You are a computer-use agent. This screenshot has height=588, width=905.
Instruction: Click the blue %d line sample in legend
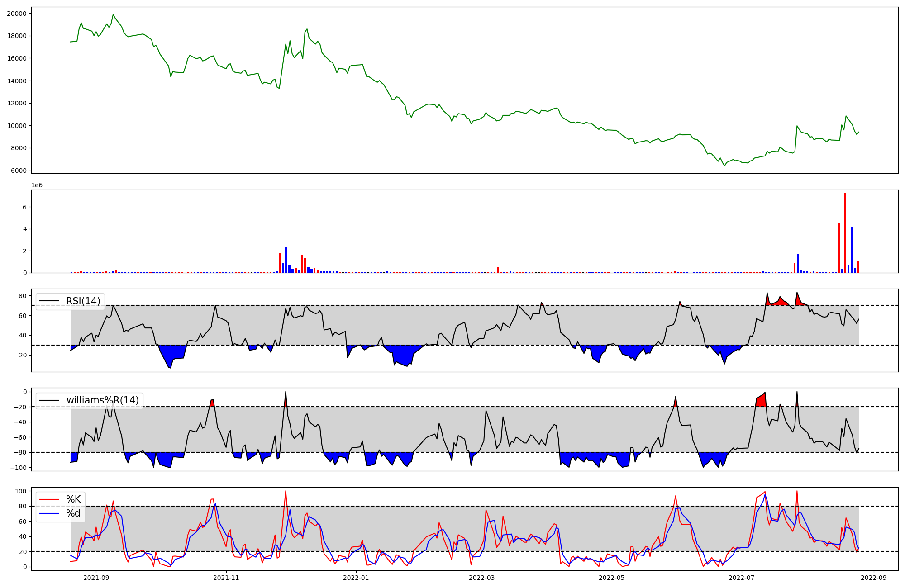tap(49, 513)
